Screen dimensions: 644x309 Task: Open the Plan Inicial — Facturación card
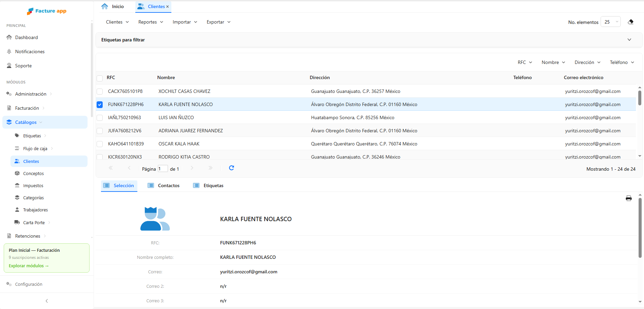pyautogui.click(x=46, y=258)
